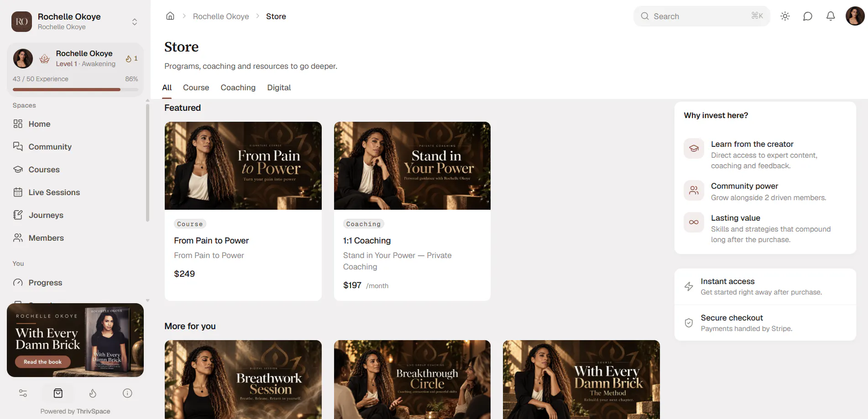The image size is (868, 419).
Task: Click the Search field
Action: (701, 16)
